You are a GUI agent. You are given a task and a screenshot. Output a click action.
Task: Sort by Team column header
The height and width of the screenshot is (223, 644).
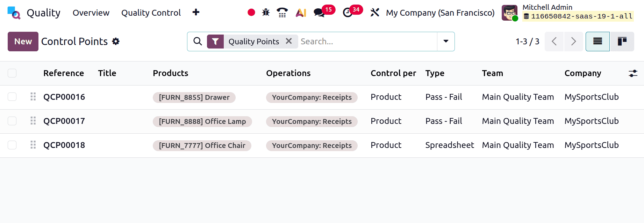493,73
